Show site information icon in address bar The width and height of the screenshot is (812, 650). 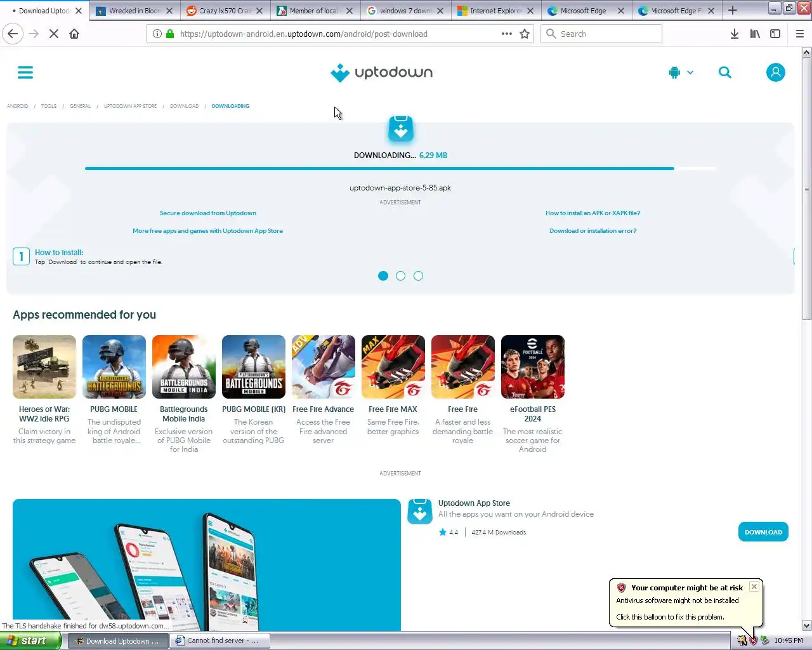(157, 34)
